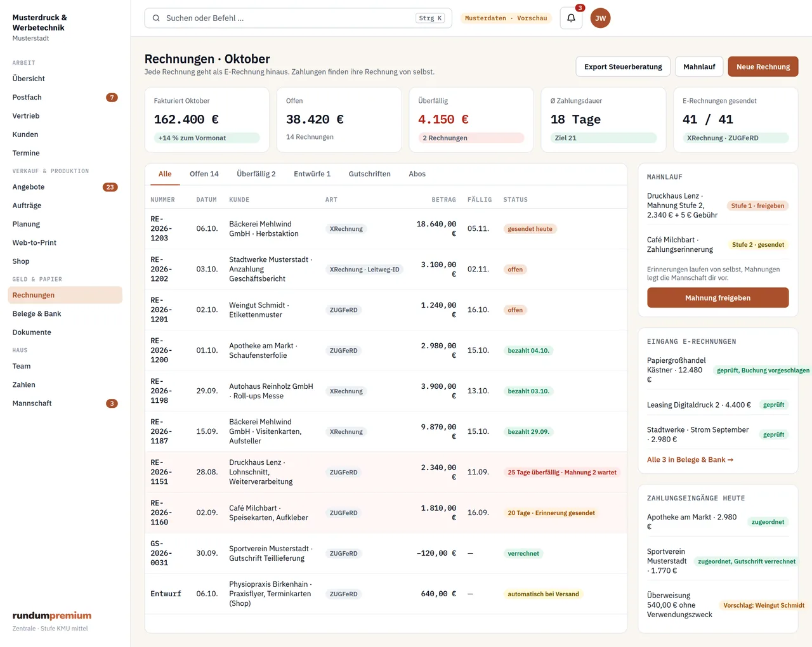Start the Mahnlauf button
This screenshot has height=647, width=812.
(699, 67)
